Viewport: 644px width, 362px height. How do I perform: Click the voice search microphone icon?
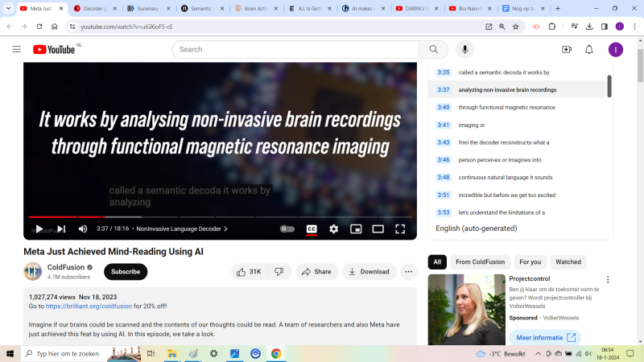point(464,49)
